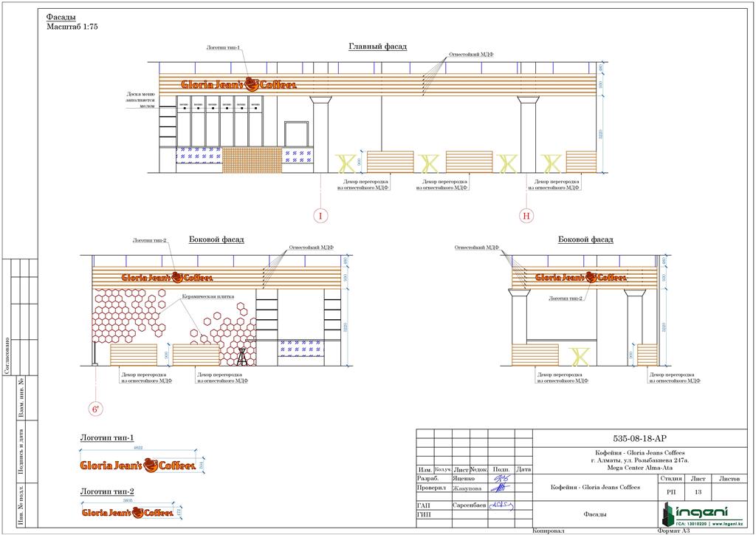756x535 pixels.
Task: Select the vertical "Взам. инв. №" stamp label
Action: tap(21, 398)
